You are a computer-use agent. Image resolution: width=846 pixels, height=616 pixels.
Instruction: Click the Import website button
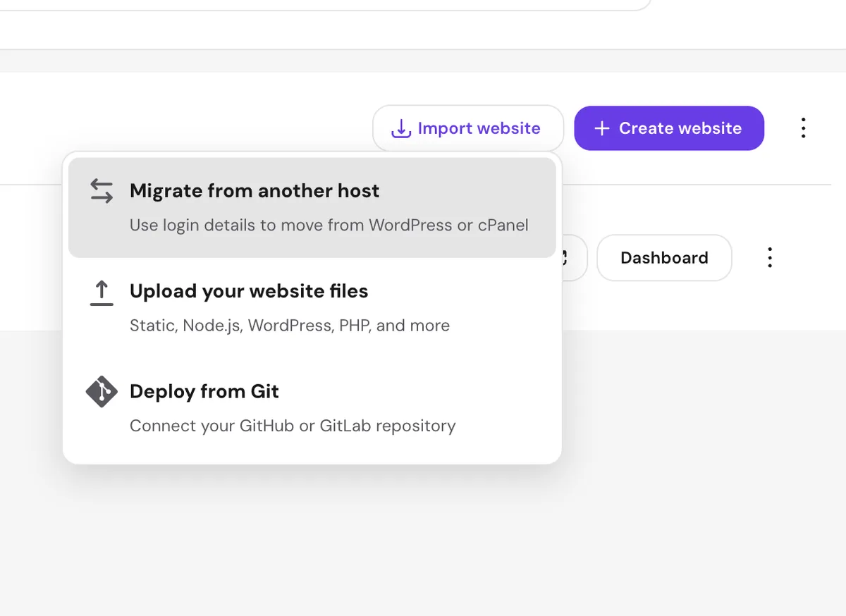click(468, 128)
